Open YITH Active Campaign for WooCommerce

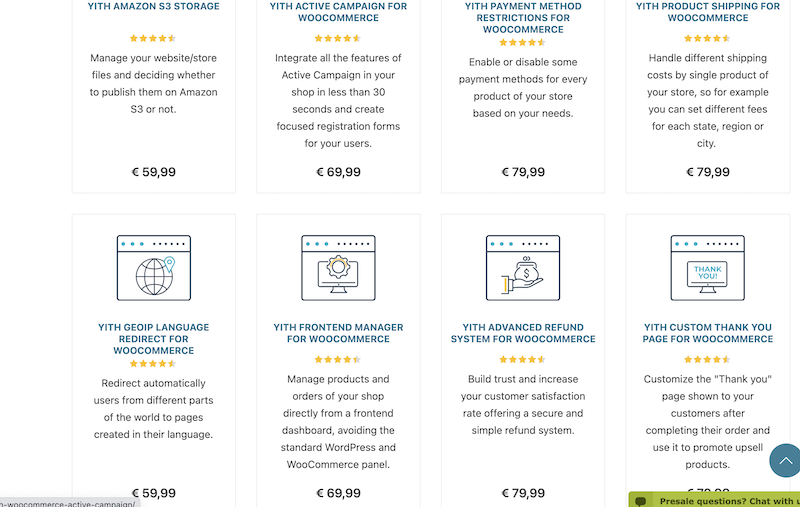tap(338, 12)
